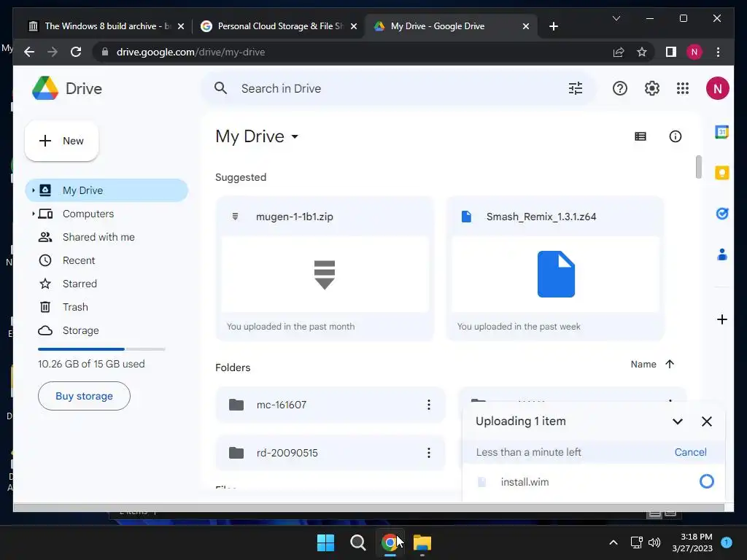Click the install.wim upload progress circle
The image size is (747, 560).
pos(706,481)
